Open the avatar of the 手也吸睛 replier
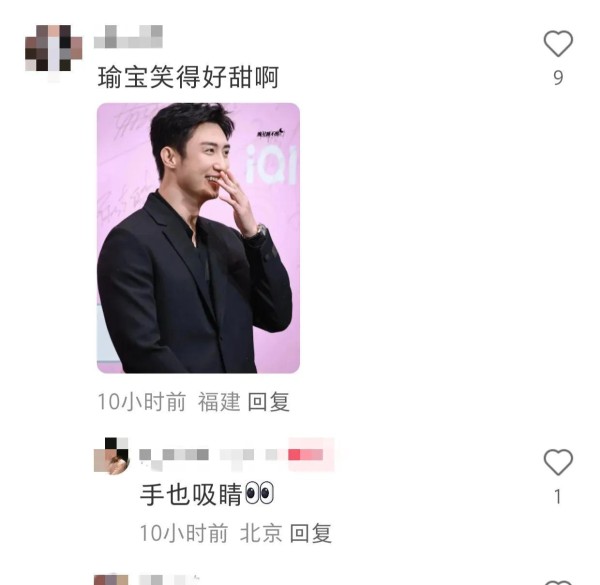Image resolution: width=600 pixels, height=585 pixels. point(111,455)
